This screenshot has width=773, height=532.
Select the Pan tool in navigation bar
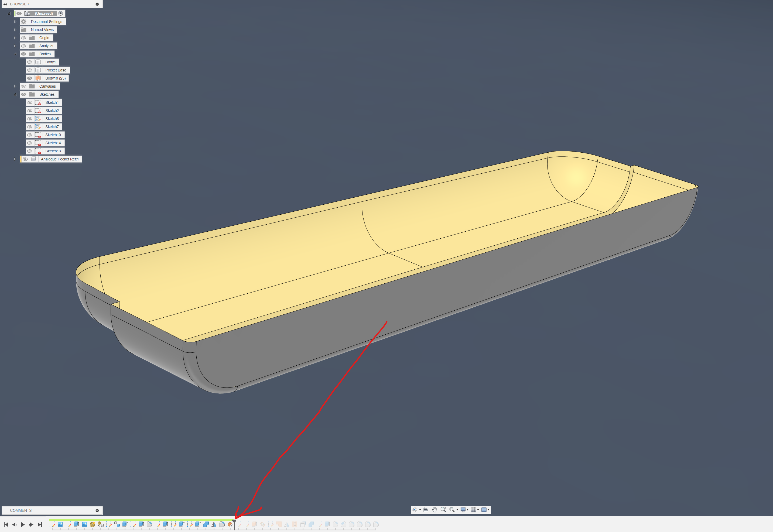point(435,510)
